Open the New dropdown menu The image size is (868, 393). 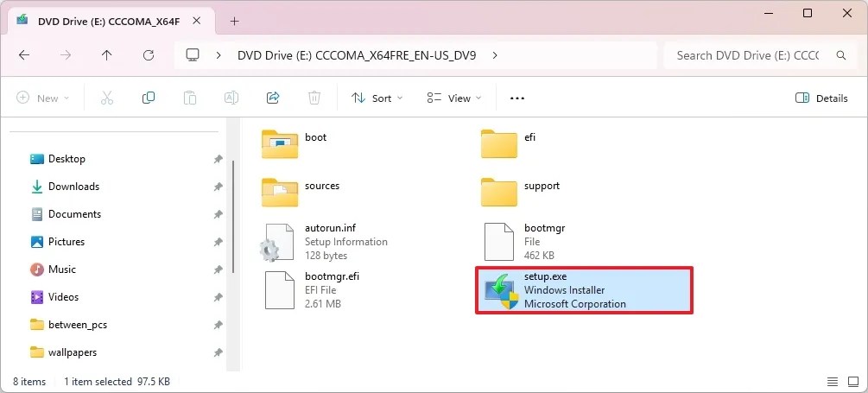tap(43, 98)
